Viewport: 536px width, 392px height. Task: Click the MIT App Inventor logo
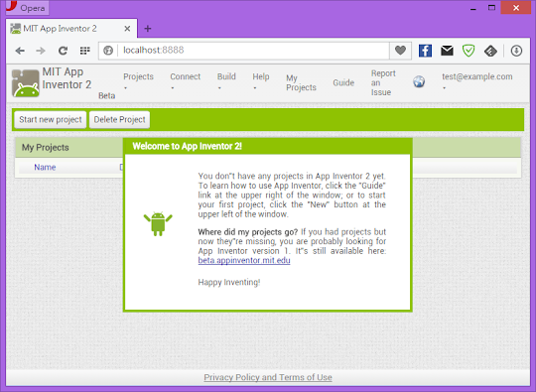[25, 83]
